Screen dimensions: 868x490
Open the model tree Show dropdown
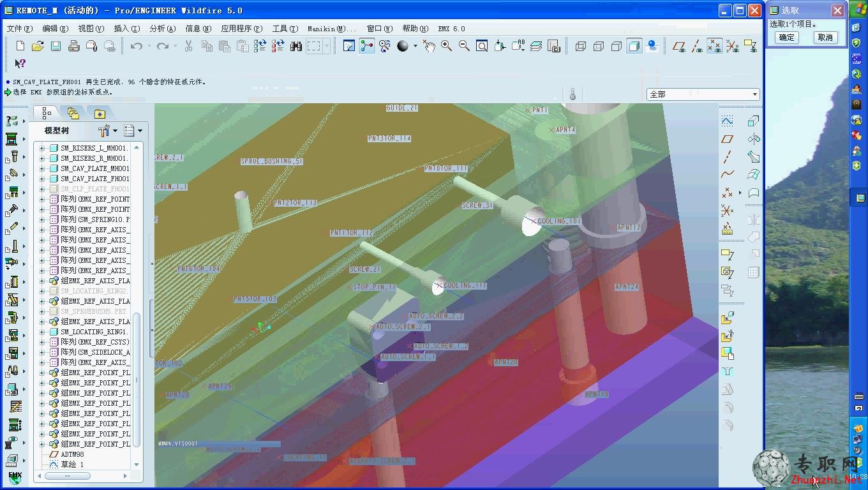point(133,131)
